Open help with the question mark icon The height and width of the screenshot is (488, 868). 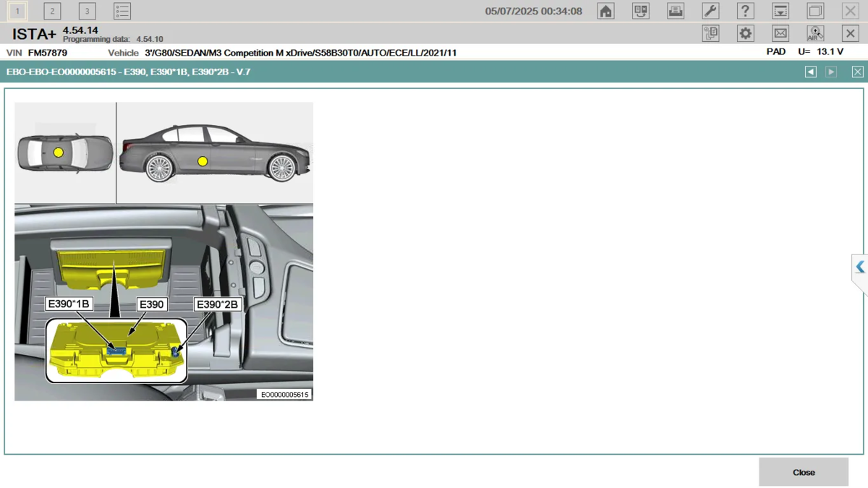(x=745, y=11)
